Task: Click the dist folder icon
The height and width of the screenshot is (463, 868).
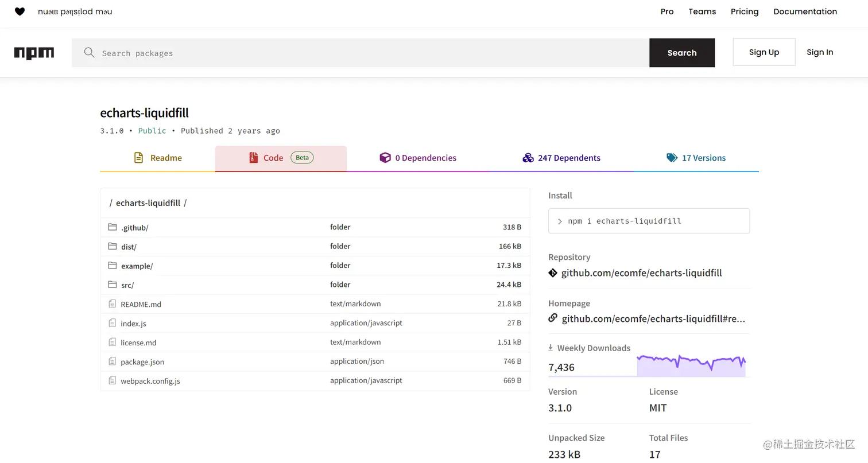Action: (113, 246)
